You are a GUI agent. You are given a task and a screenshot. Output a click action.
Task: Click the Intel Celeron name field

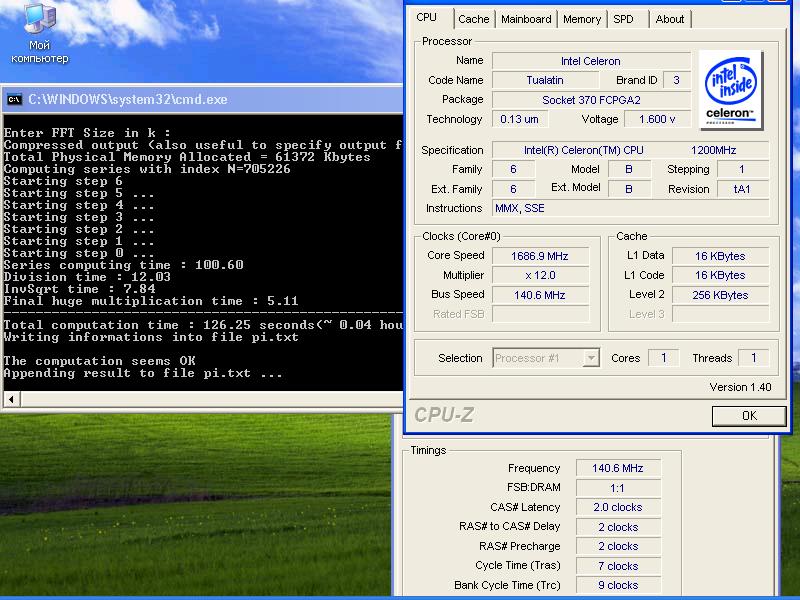coord(591,61)
